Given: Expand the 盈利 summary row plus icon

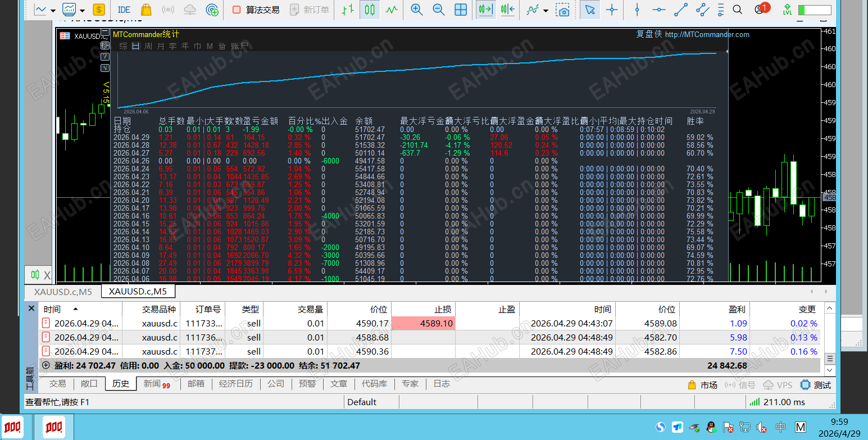Looking at the screenshot, I should [46, 365].
